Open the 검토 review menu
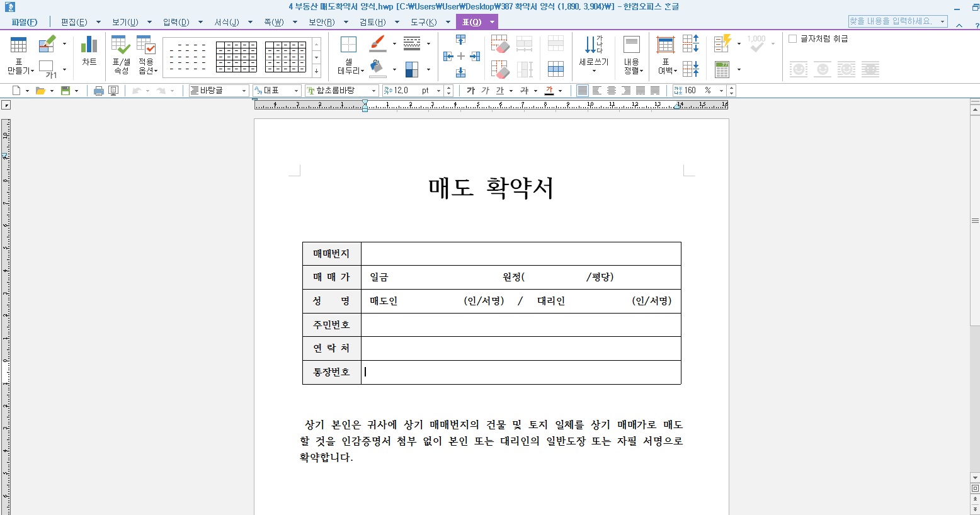 click(x=372, y=22)
